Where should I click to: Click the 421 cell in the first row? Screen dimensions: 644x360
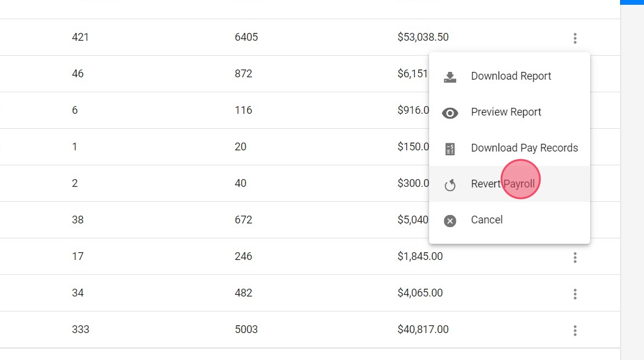tap(80, 37)
